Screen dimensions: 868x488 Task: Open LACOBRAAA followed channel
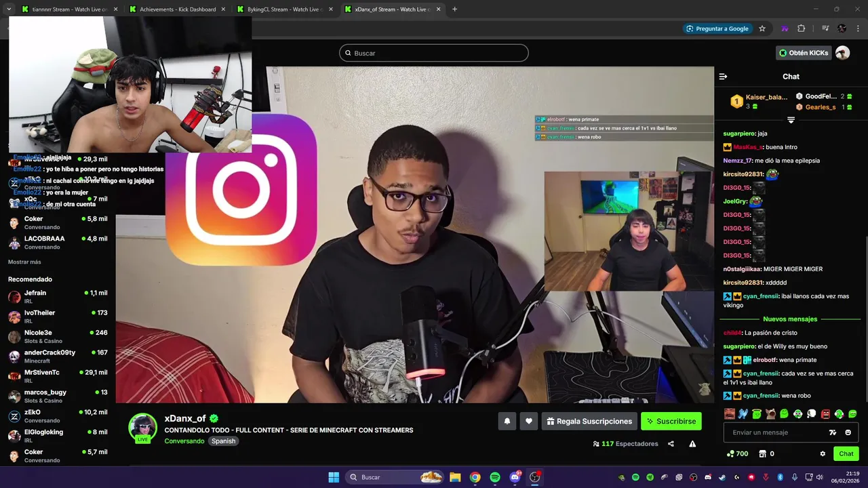click(x=58, y=243)
